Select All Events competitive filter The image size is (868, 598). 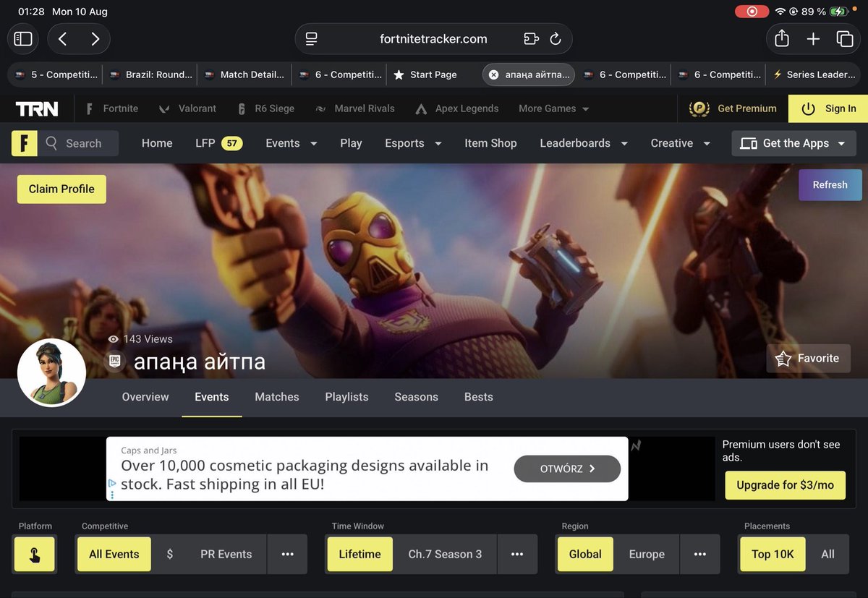(x=114, y=555)
